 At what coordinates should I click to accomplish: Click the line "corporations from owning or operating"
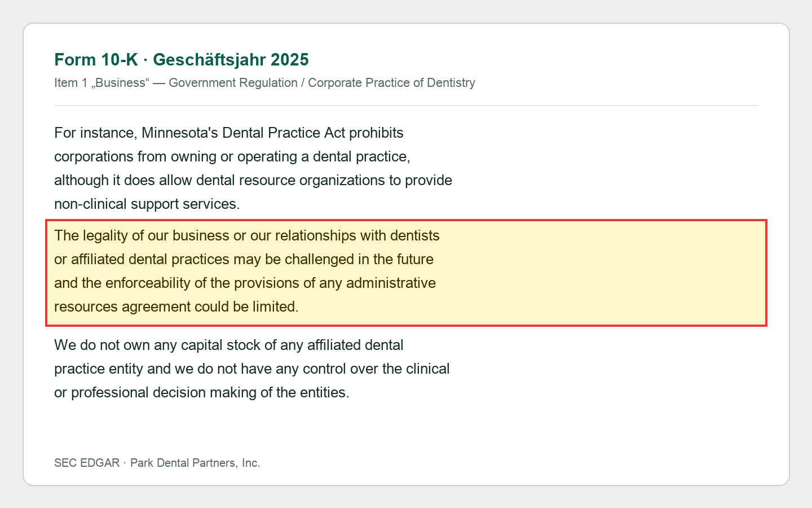(232, 156)
